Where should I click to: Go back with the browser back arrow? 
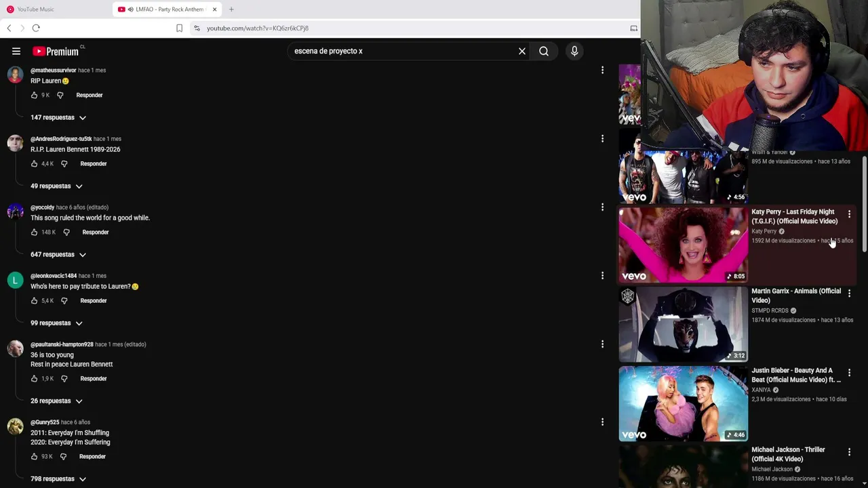pos(9,28)
